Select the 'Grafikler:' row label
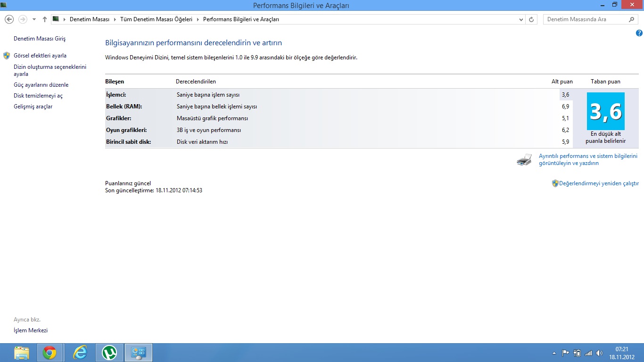The width and height of the screenshot is (644, 362). tap(119, 118)
